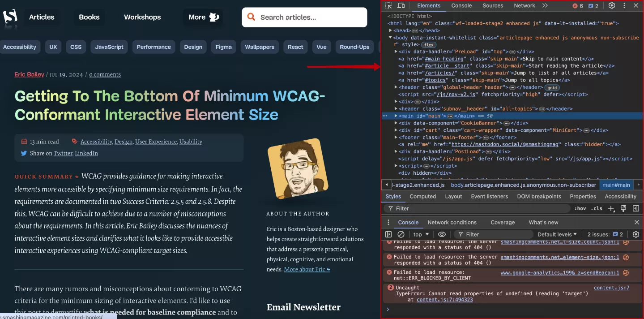Click the orange AI insight icon beside element-size.json error
This screenshot has height=319, width=644.
click(x=626, y=257)
